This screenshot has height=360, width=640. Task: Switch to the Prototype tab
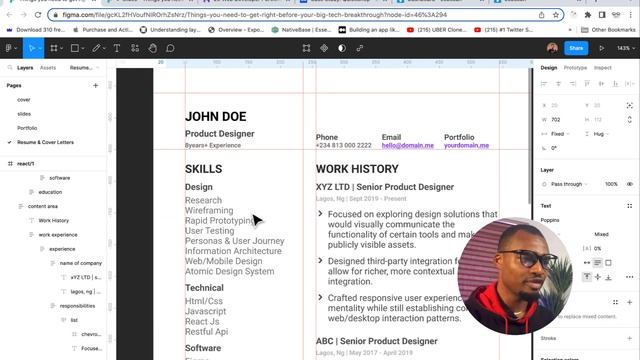click(575, 68)
